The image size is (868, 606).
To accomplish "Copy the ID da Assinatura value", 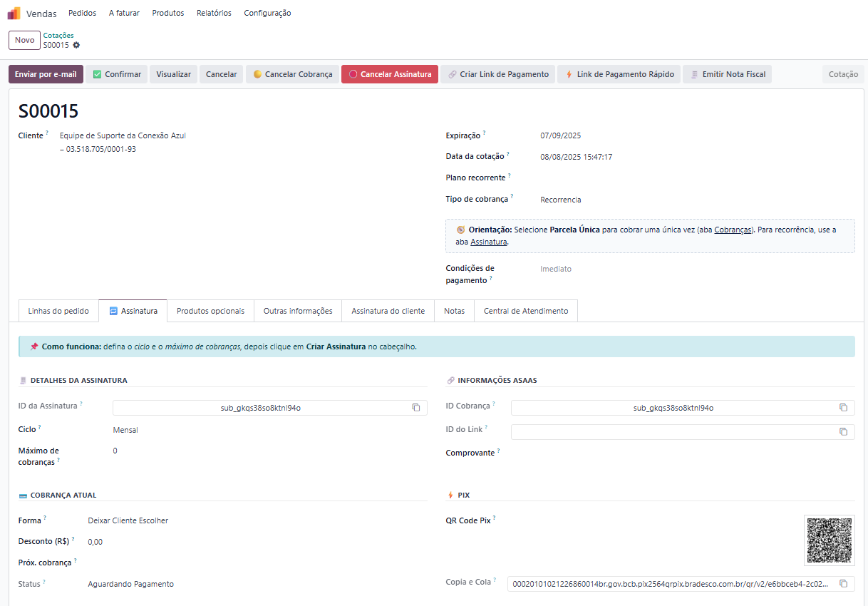I will tap(416, 408).
